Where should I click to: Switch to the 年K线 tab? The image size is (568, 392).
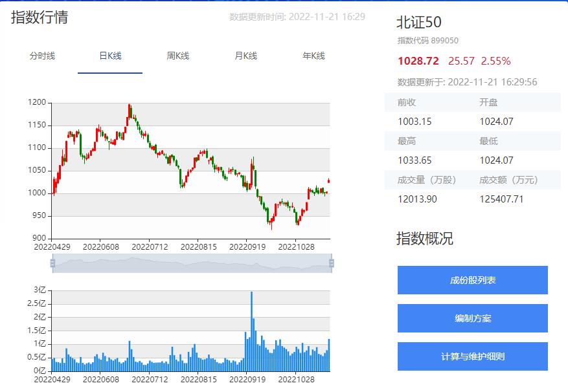(313, 56)
